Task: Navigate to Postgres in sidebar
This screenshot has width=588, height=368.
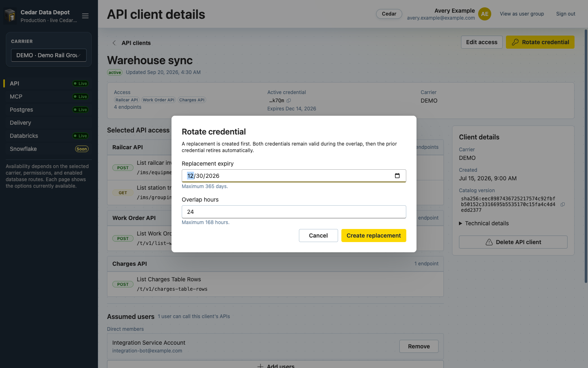Action: click(49, 110)
